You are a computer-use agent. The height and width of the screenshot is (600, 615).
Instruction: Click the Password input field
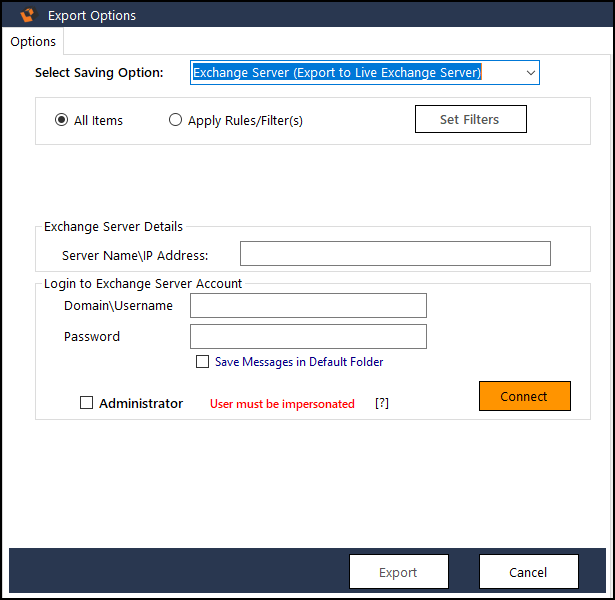308,336
